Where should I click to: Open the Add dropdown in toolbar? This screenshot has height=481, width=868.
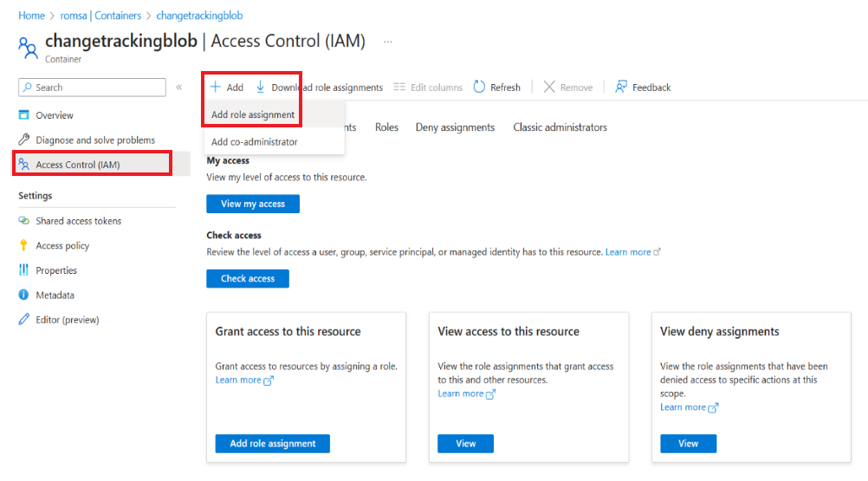click(226, 88)
